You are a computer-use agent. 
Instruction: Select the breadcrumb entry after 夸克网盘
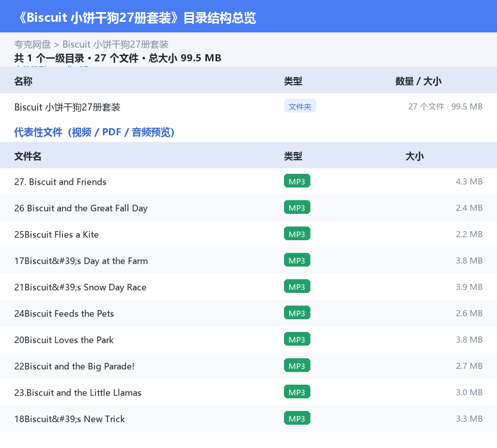coord(116,45)
